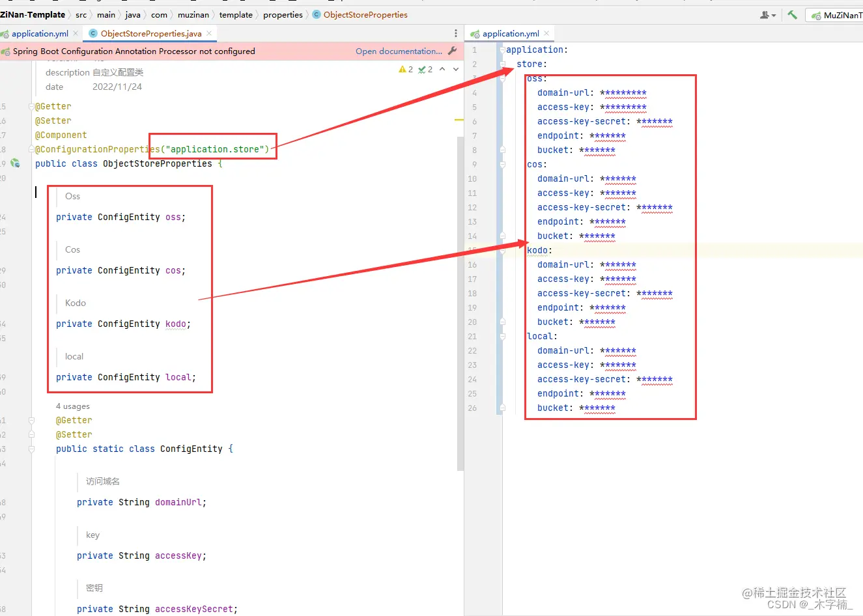Open the user account dropdown in toolbar
Image resolution: width=863 pixels, height=616 pixels.
pos(768,14)
